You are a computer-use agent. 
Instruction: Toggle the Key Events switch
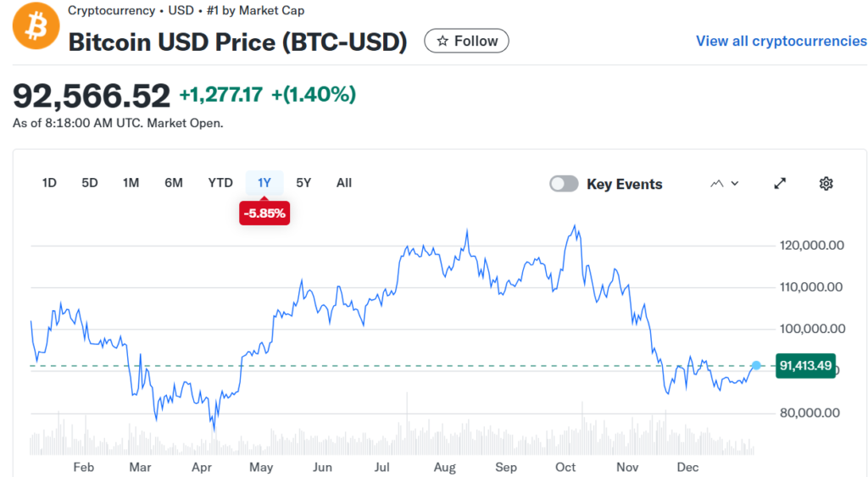coord(564,184)
